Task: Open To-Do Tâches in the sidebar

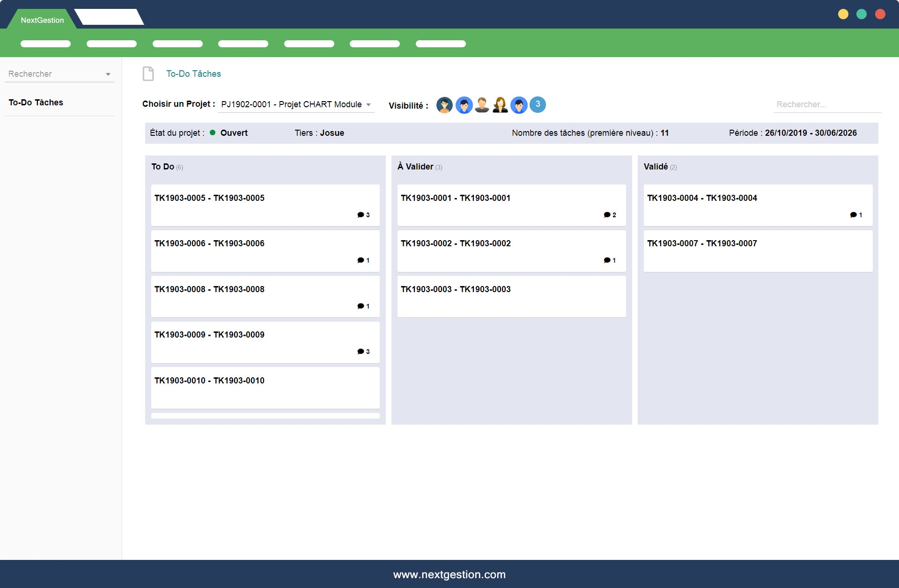Action: 36,103
